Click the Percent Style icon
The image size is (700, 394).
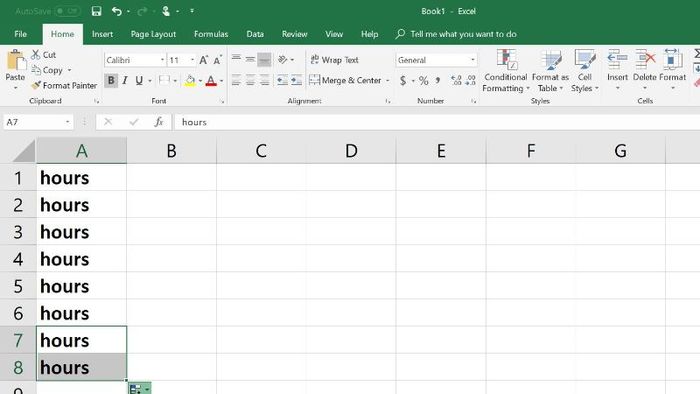(x=423, y=80)
